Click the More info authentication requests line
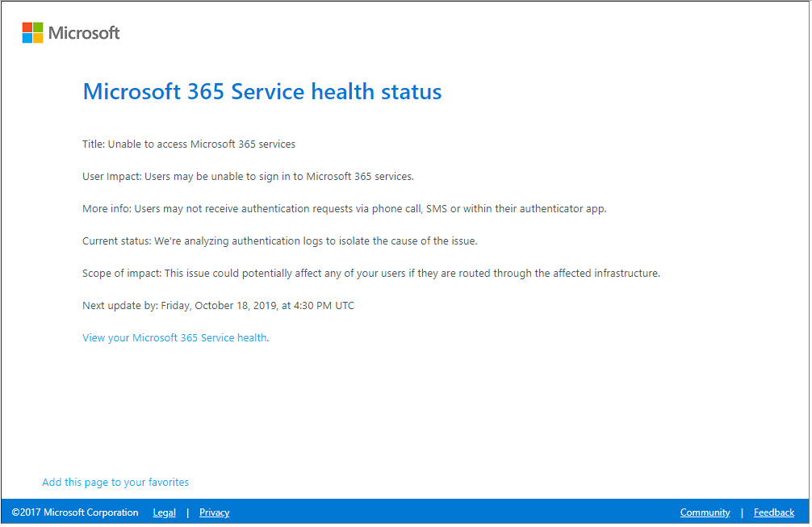The height and width of the screenshot is (527, 812). (344, 209)
